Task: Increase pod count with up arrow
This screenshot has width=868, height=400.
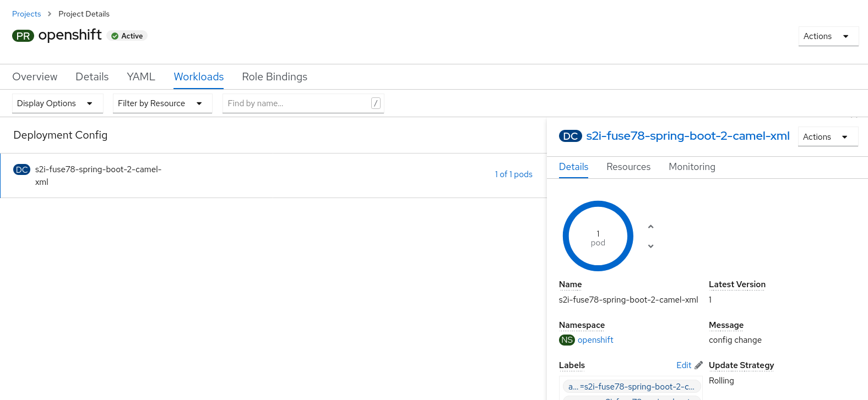Action: [x=650, y=227]
